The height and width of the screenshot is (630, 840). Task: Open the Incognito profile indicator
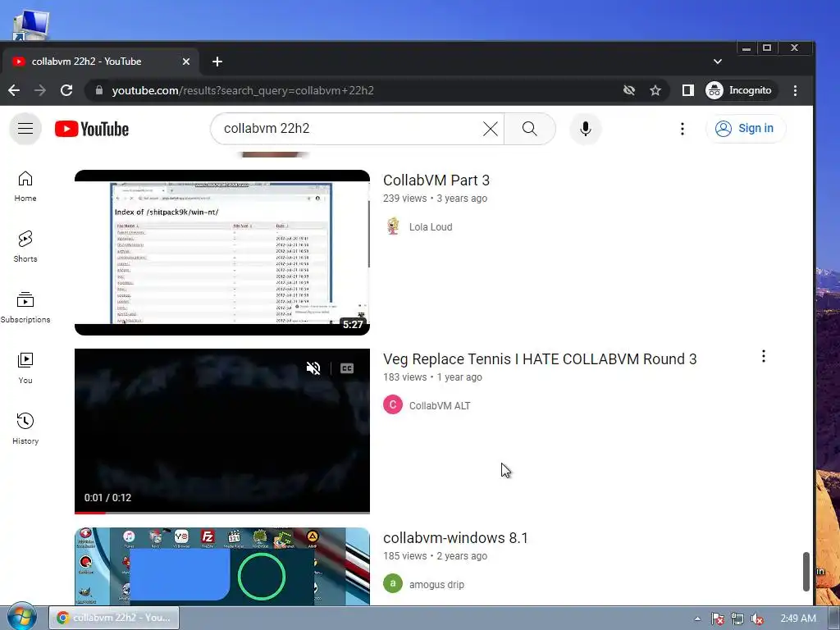click(x=740, y=90)
